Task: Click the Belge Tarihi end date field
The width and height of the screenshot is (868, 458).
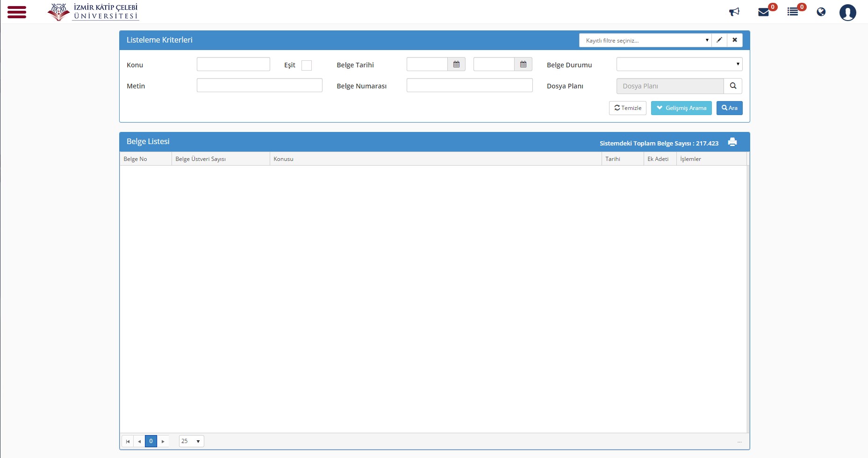Action: click(x=494, y=65)
